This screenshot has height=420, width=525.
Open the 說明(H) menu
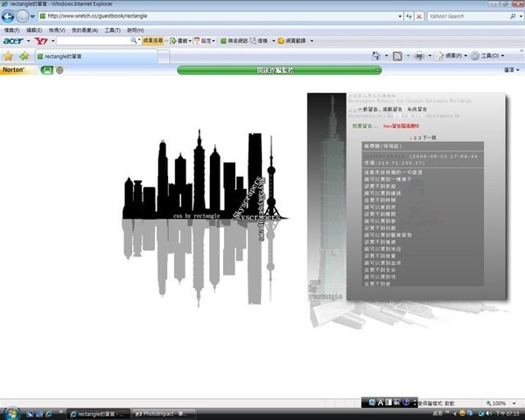pos(136,30)
